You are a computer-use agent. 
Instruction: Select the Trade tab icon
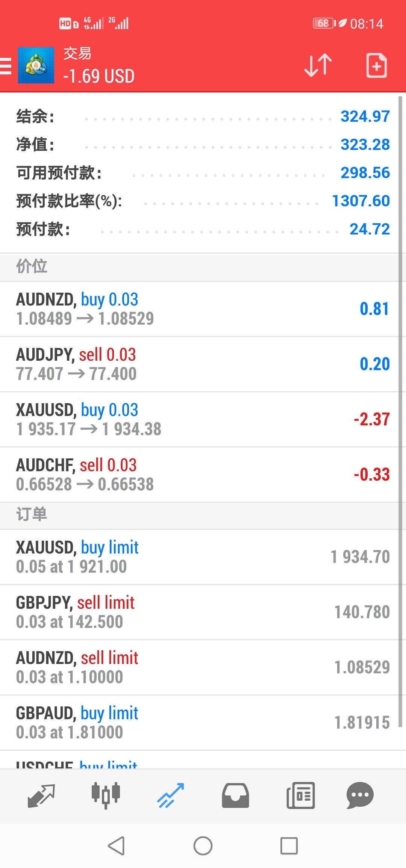click(x=171, y=795)
